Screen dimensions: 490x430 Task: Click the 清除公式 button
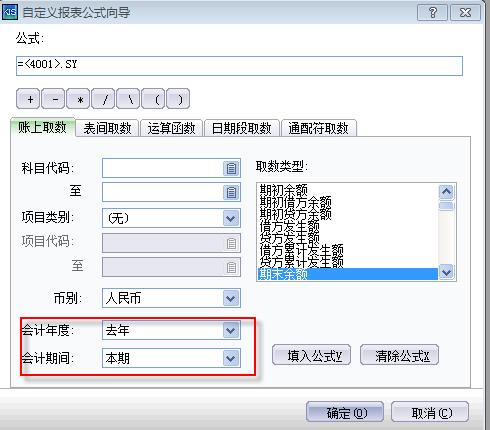tap(399, 355)
